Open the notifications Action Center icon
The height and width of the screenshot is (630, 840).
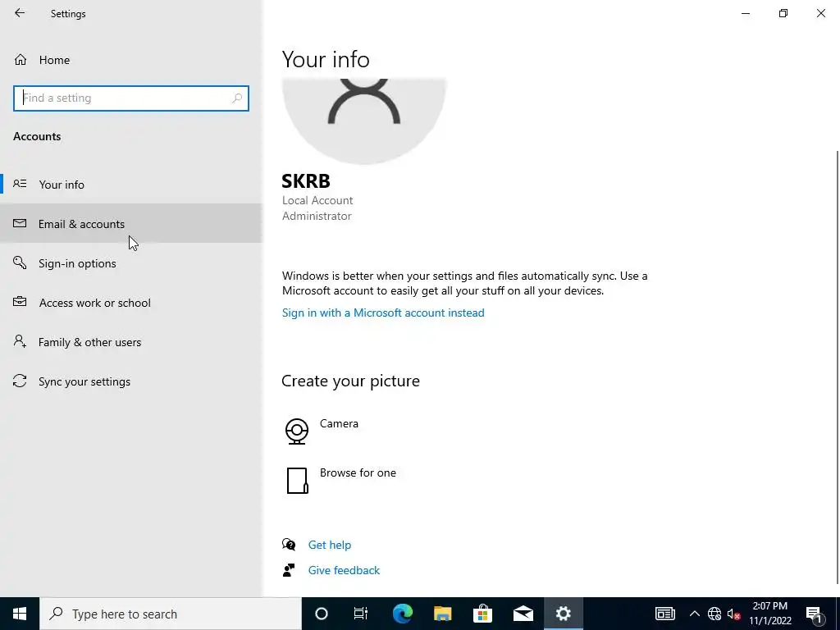point(815,614)
